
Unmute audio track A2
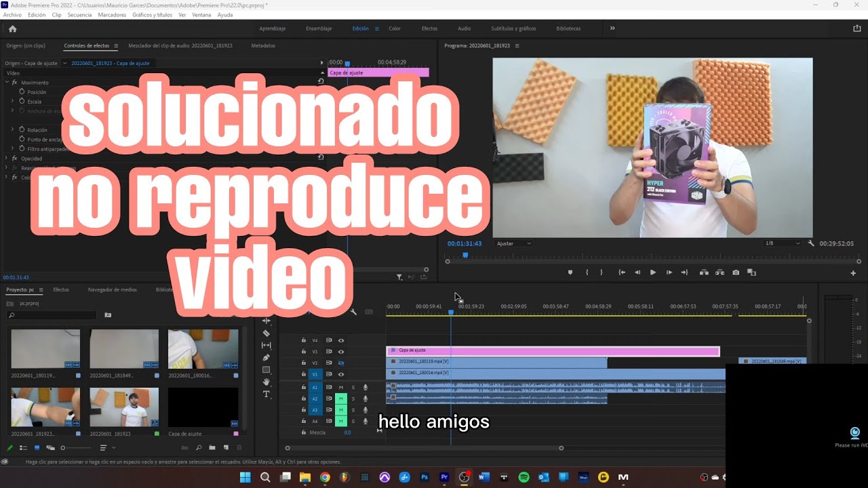[x=341, y=399]
